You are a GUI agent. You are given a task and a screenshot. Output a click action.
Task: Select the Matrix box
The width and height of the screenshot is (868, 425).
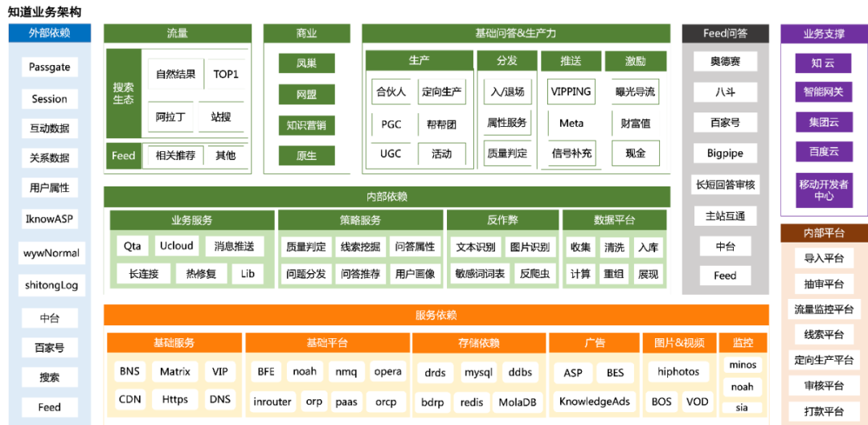coord(175,371)
